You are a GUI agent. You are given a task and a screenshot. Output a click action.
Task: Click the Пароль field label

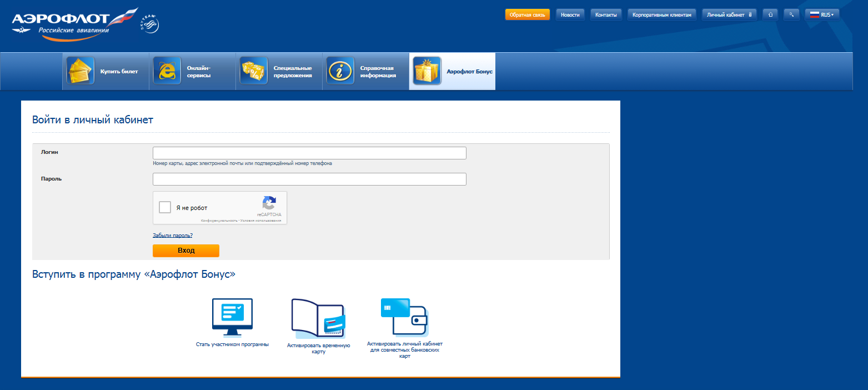51,179
